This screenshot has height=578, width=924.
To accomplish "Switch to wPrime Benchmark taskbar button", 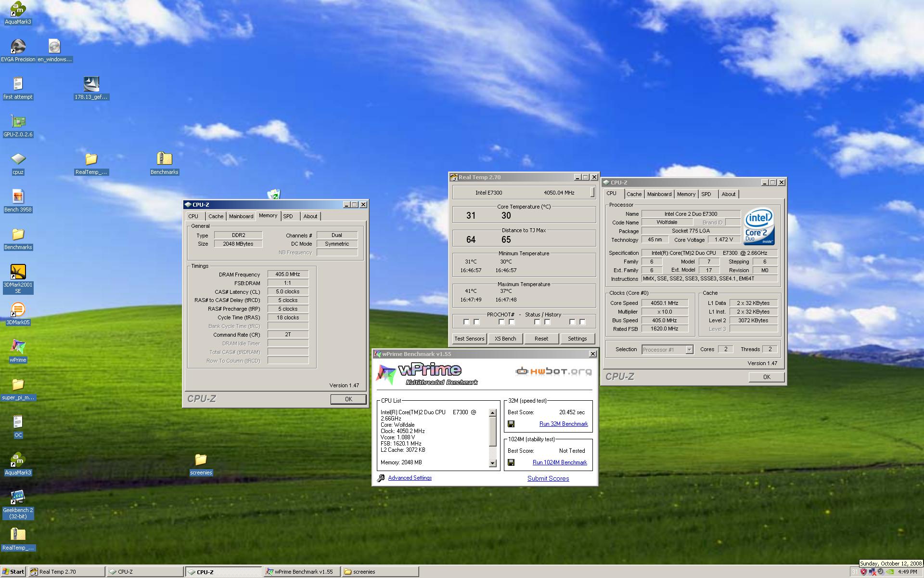I will [x=302, y=572].
